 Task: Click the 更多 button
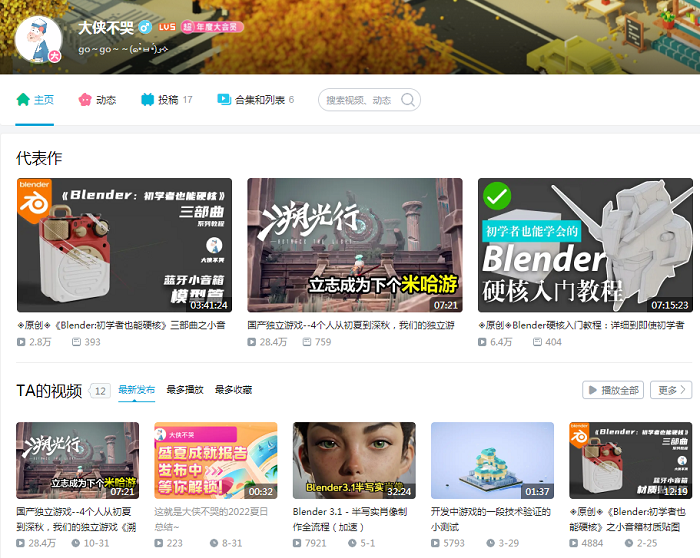click(671, 390)
